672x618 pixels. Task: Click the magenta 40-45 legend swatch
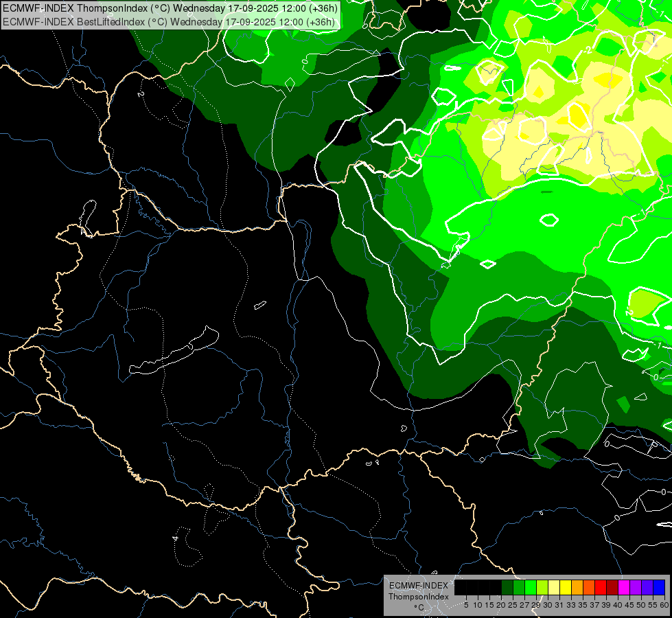pos(624,587)
